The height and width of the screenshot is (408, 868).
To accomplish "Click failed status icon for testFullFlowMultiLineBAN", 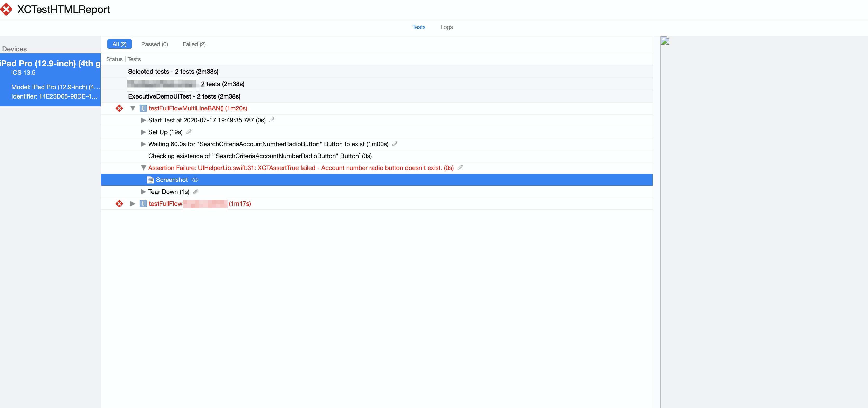I will [119, 108].
